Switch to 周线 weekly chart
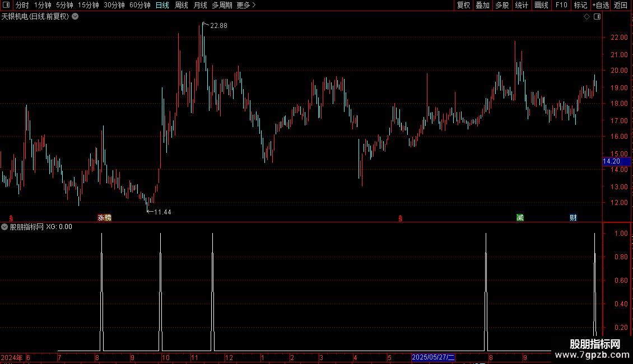The width and height of the screenshot is (633, 364). coord(181,5)
